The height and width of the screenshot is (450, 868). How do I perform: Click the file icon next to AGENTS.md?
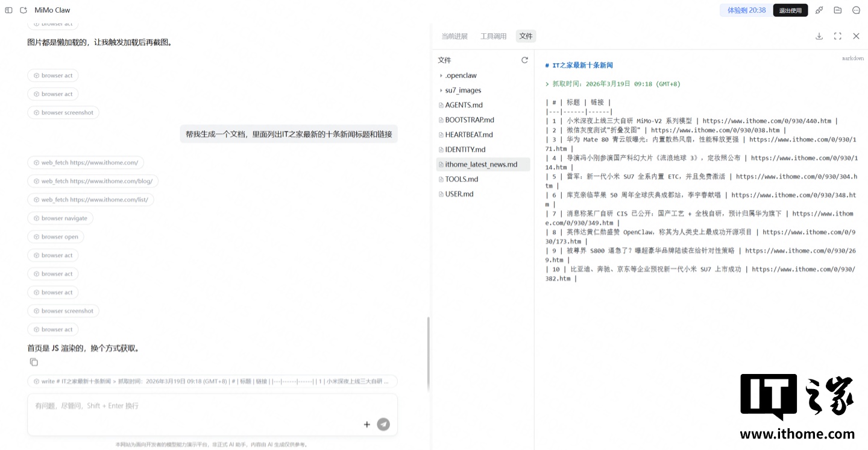point(441,105)
